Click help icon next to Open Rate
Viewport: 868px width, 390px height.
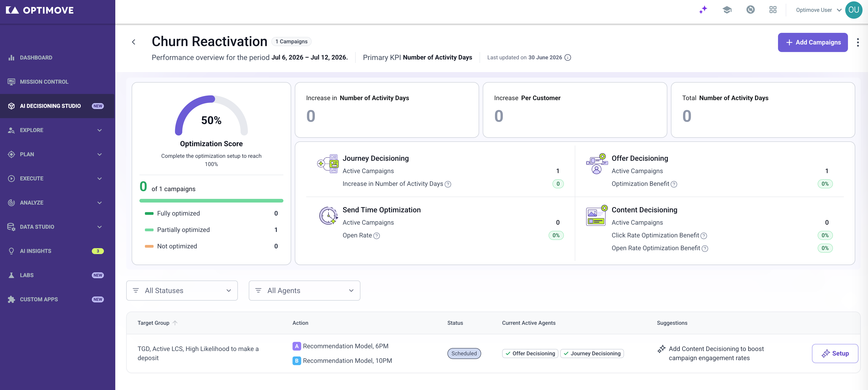pos(377,236)
